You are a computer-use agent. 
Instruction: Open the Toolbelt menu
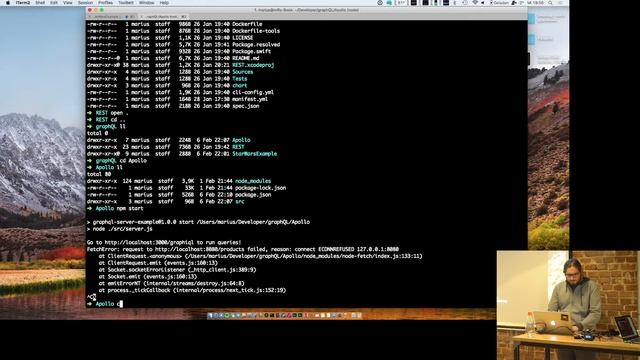tap(126, 2)
